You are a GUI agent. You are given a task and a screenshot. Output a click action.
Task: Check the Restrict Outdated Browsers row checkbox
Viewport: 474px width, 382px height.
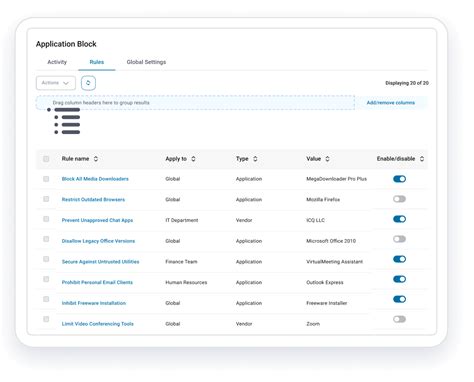[x=46, y=199]
